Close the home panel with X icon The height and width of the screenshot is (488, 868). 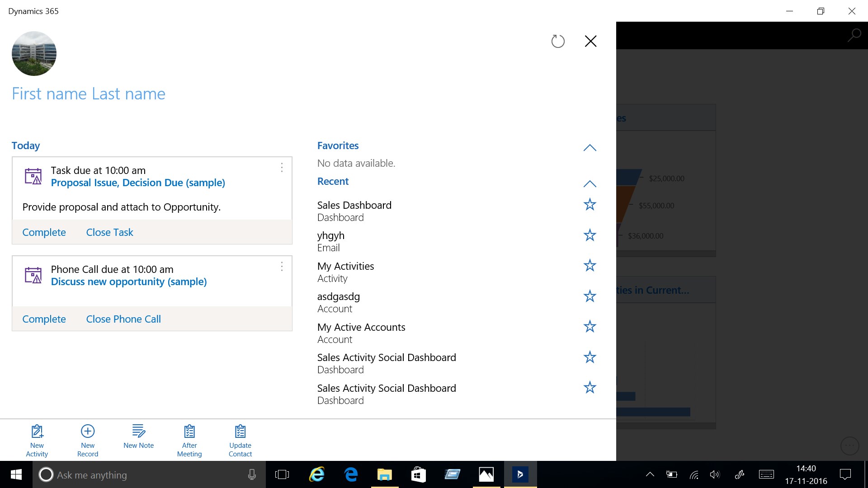pyautogui.click(x=590, y=42)
